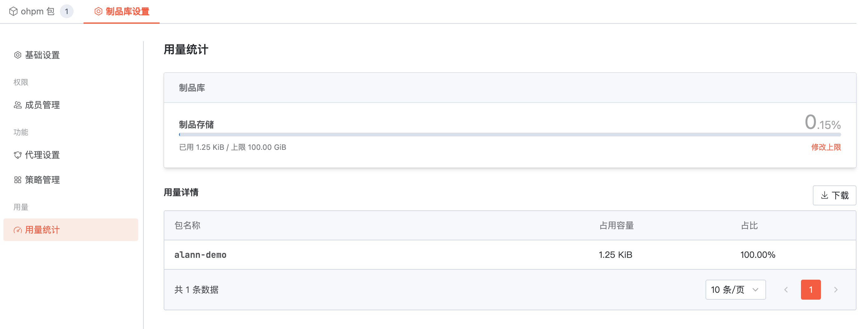Click the next page chevron
The image size is (868, 329).
pyautogui.click(x=836, y=290)
